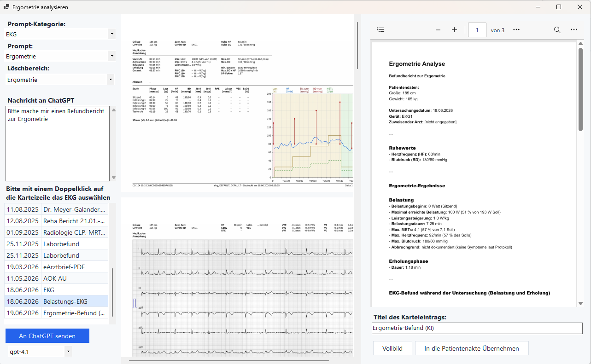The height and width of the screenshot is (364, 591).
Task: Expand the Prompt-Kategorie dropdown showing EKG
Action: tap(111, 34)
